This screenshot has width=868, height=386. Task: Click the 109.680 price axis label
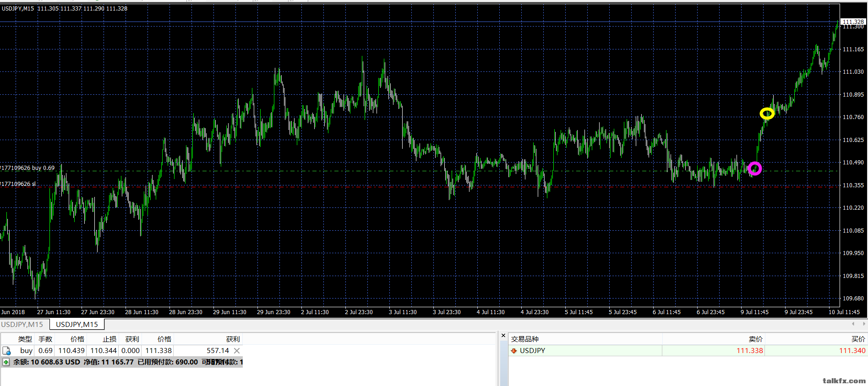tap(853, 299)
